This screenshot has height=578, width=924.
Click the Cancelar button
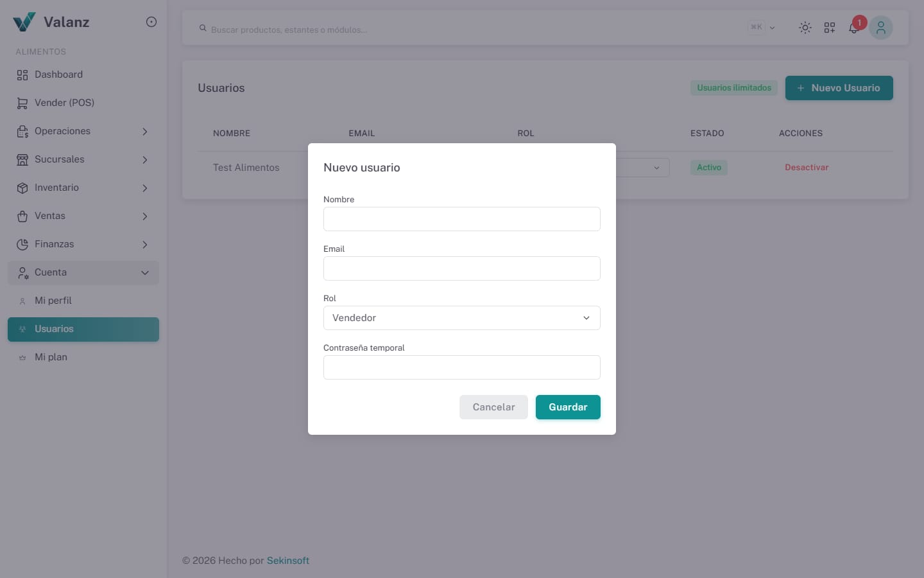point(493,407)
